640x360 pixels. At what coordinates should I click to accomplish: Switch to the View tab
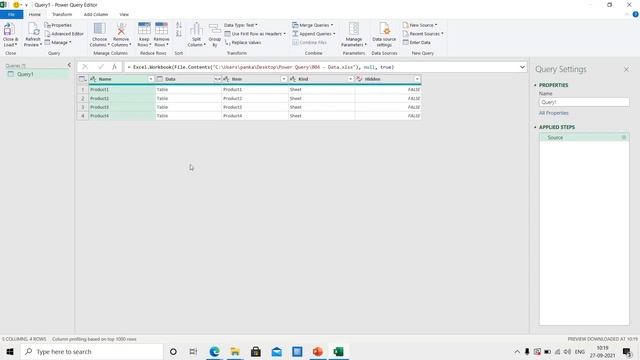pyautogui.click(x=124, y=14)
